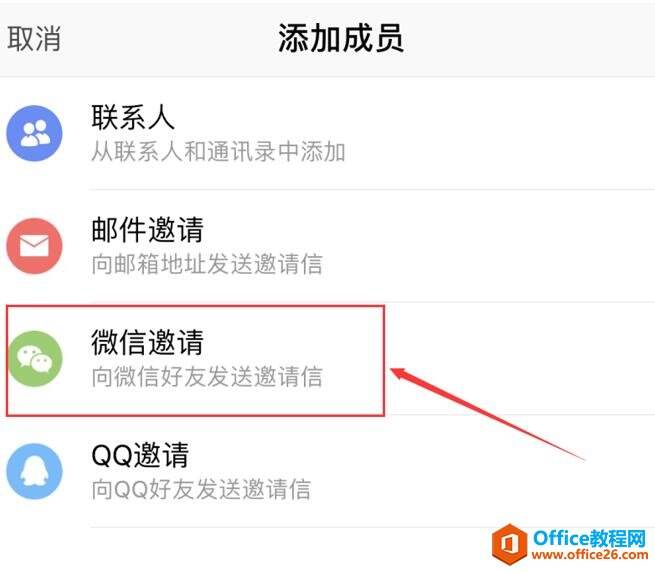Tap the green WeChat icon
655x572 pixels.
tap(34, 358)
